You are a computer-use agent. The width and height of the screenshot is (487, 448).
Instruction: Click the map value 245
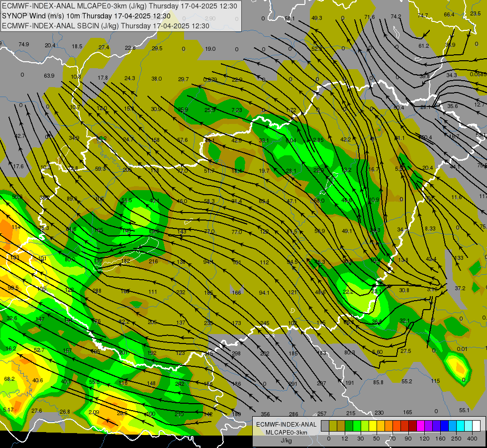click(x=265, y=324)
